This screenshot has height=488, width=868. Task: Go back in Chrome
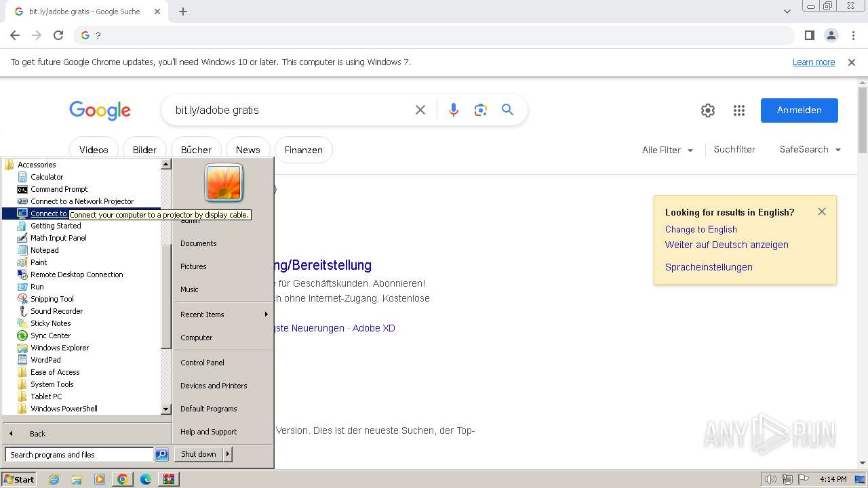[15, 35]
